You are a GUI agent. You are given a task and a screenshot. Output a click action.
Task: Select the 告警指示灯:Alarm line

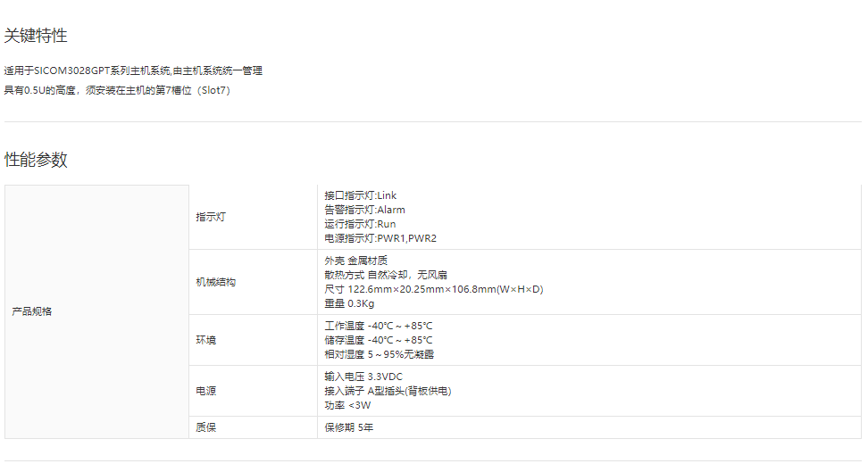tap(364, 210)
